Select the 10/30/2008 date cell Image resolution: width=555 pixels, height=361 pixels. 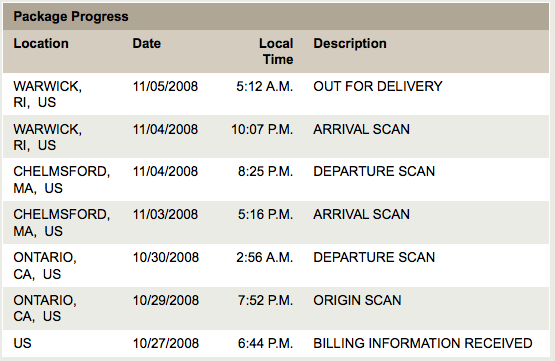pos(166,257)
